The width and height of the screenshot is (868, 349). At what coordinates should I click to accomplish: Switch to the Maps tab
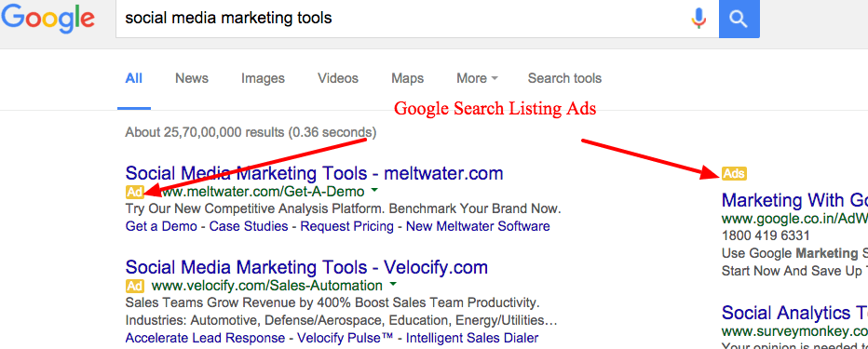407,78
